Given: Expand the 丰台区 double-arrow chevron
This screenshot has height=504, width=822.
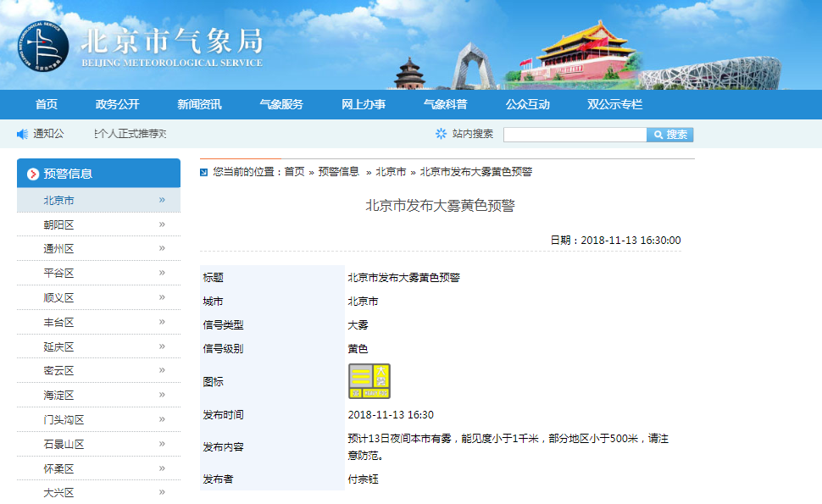Looking at the screenshot, I should click(x=161, y=322).
